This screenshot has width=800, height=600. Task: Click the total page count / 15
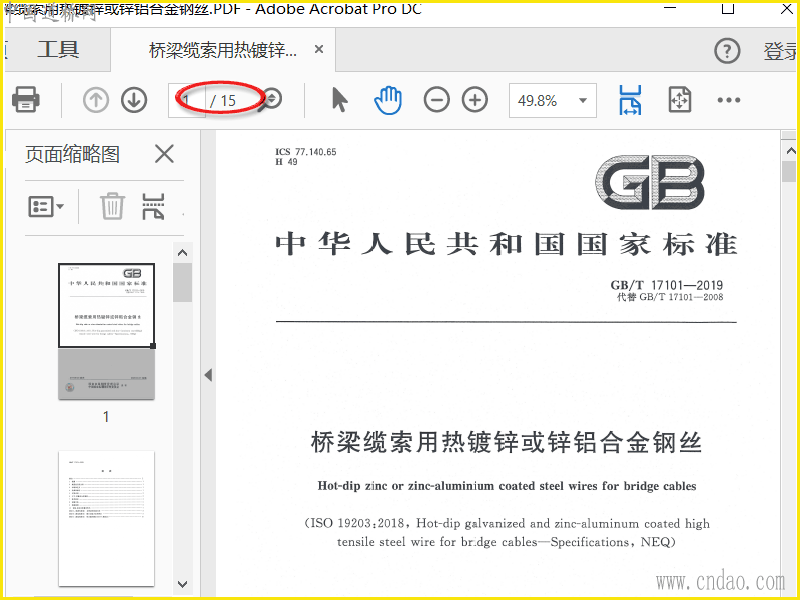tap(222, 101)
